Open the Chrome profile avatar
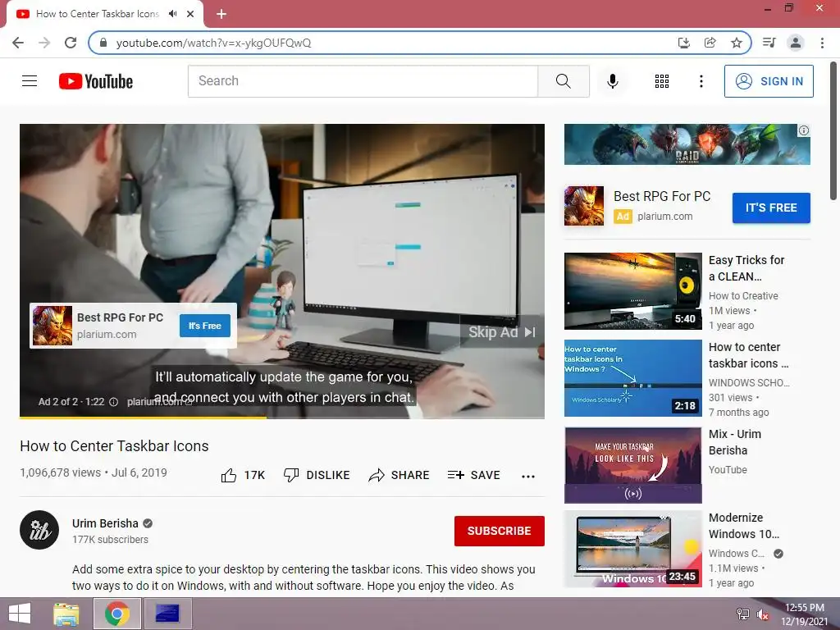 click(796, 43)
